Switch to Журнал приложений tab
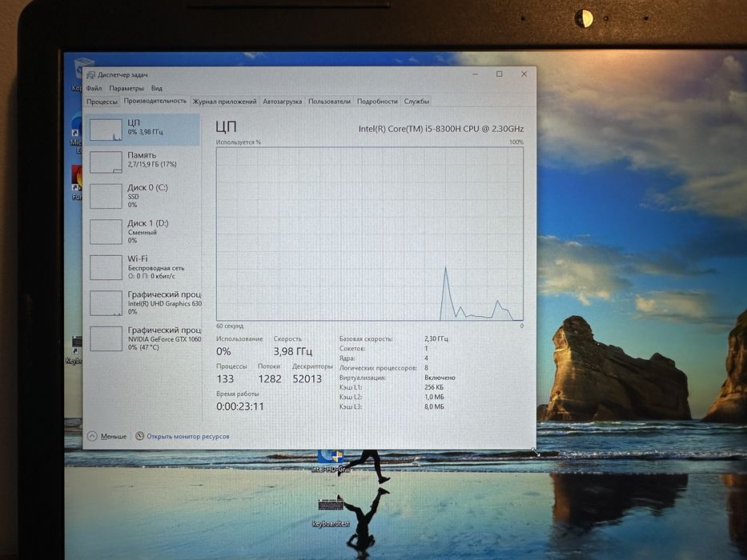The height and width of the screenshot is (560, 747). (x=224, y=102)
